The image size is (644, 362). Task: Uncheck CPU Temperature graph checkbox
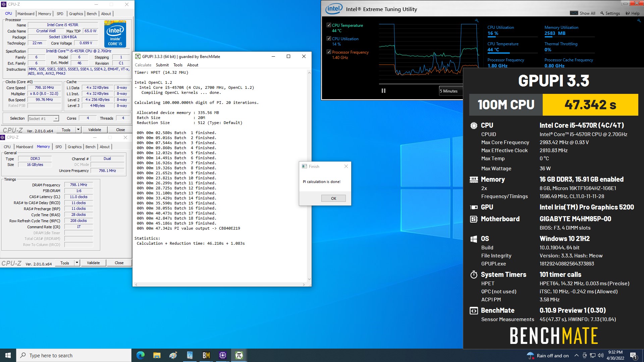click(x=329, y=25)
